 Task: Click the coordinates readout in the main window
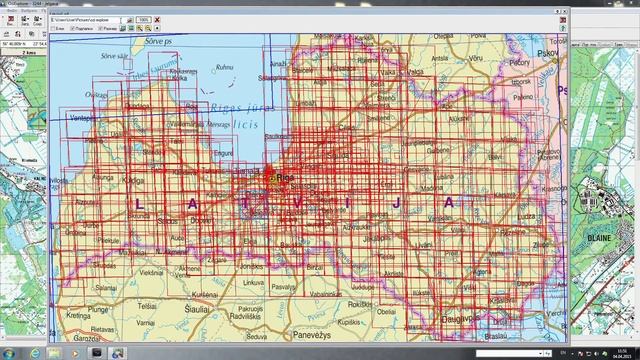click(24, 44)
